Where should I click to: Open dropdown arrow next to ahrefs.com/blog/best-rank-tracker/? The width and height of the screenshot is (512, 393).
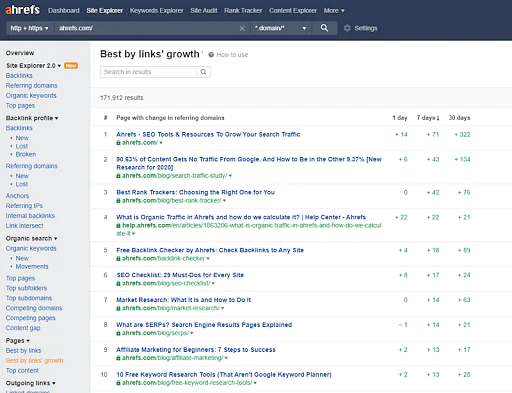click(x=224, y=201)
